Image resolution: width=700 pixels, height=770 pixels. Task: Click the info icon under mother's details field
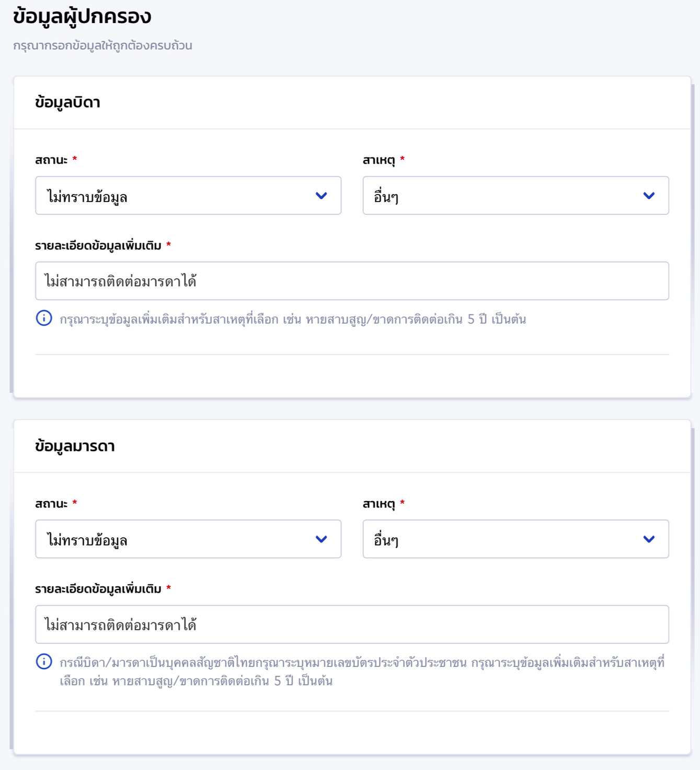click(44, 662)
